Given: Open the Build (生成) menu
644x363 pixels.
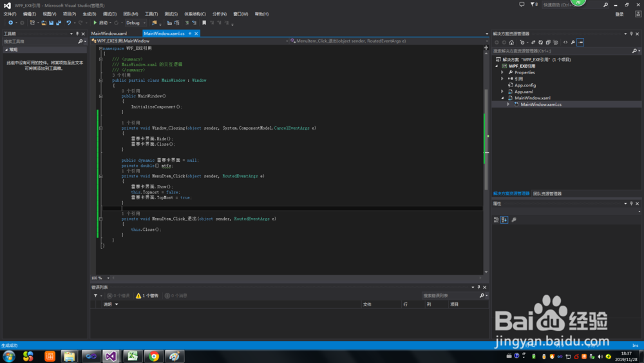Looking at the screenshot, I should point(89,14).
